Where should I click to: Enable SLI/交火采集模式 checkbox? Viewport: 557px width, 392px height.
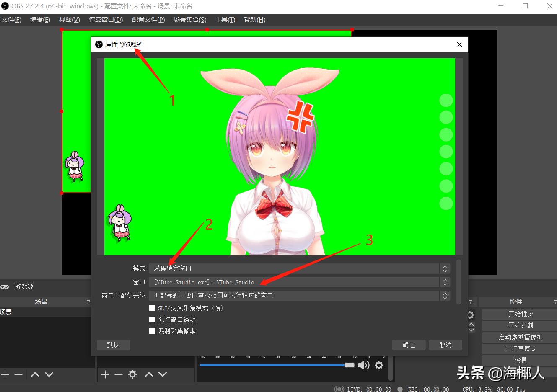152,308
